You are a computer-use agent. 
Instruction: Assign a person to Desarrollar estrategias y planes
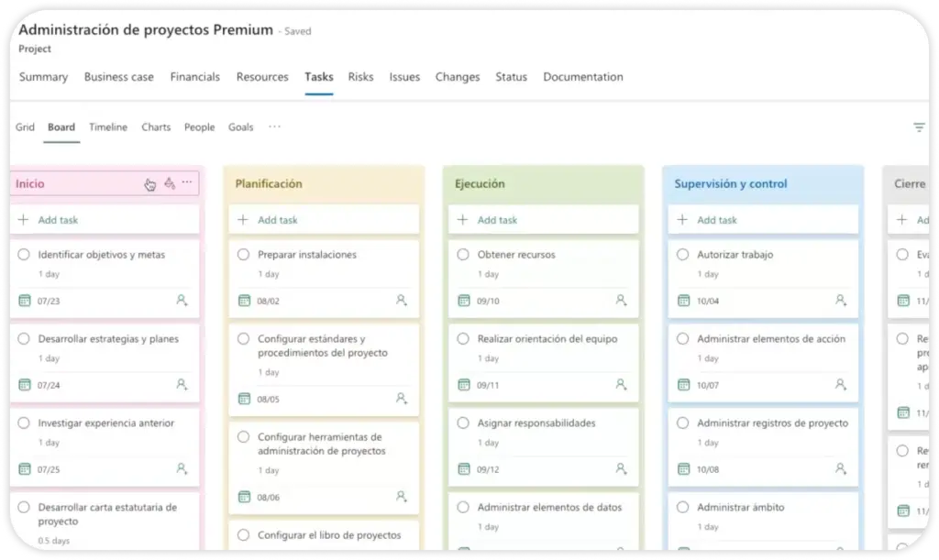[x=182, y=385]
